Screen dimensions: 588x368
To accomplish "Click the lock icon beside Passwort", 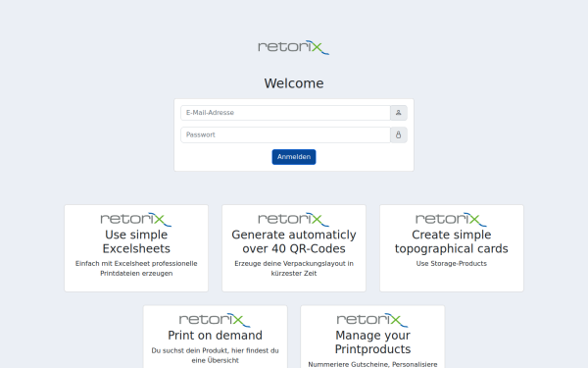I will pyautogui.click(x=398, y=134).
